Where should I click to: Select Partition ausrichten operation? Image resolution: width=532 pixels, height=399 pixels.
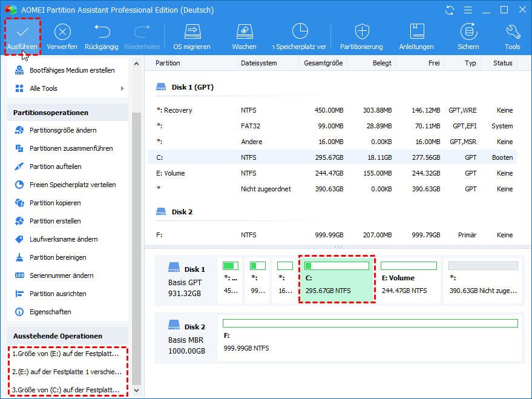[68, 294]
